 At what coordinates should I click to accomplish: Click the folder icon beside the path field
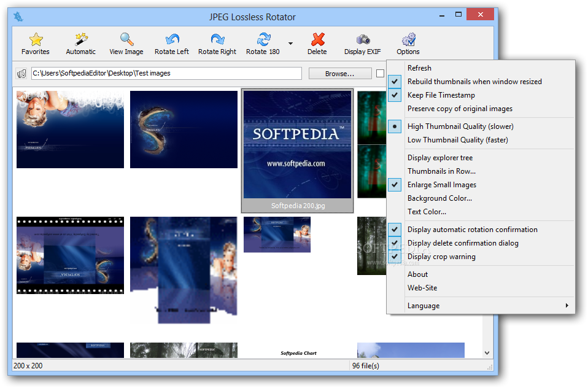click(22, 74)
